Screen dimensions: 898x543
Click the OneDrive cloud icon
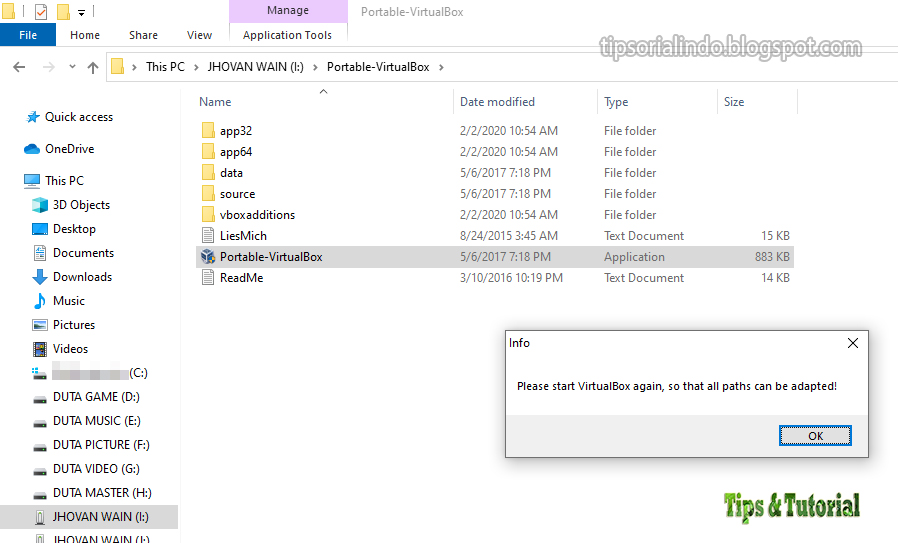[x=31, y=149]
